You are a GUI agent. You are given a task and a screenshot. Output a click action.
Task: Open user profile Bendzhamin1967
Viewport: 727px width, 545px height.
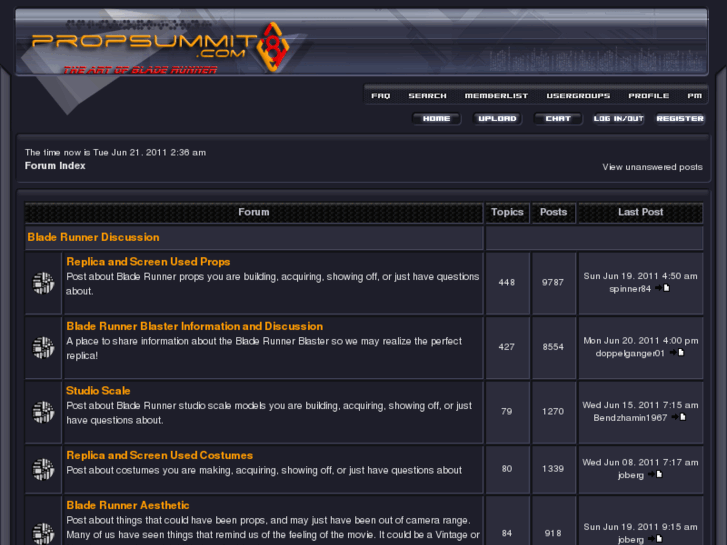click(630, 418)
